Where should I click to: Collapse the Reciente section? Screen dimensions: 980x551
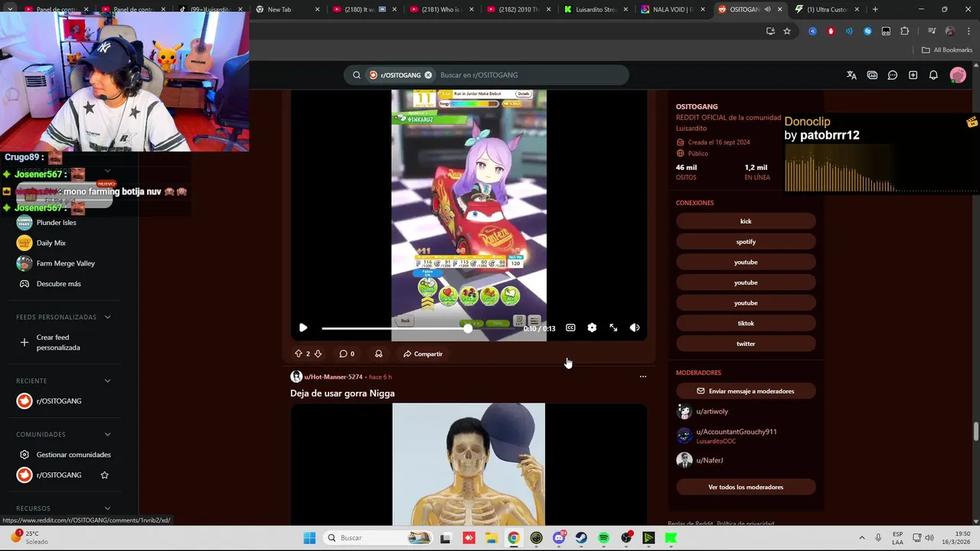[107, 380]
